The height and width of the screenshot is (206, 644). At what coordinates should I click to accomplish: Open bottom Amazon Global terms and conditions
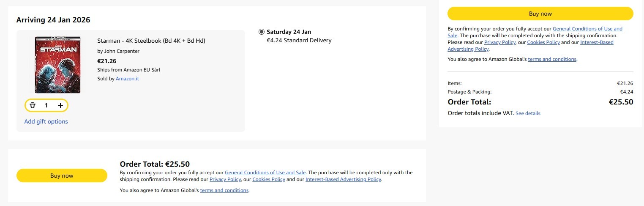(x=224, y=190)
